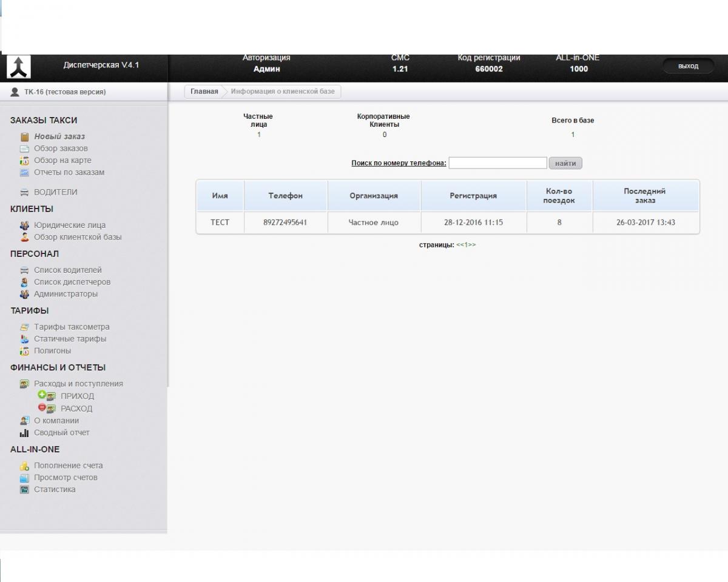Click the Администраторы icon

pos(24,294)
